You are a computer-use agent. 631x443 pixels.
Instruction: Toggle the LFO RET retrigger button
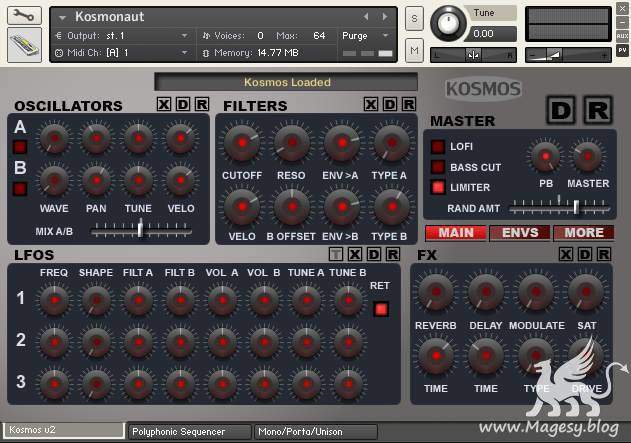[381, 309]
